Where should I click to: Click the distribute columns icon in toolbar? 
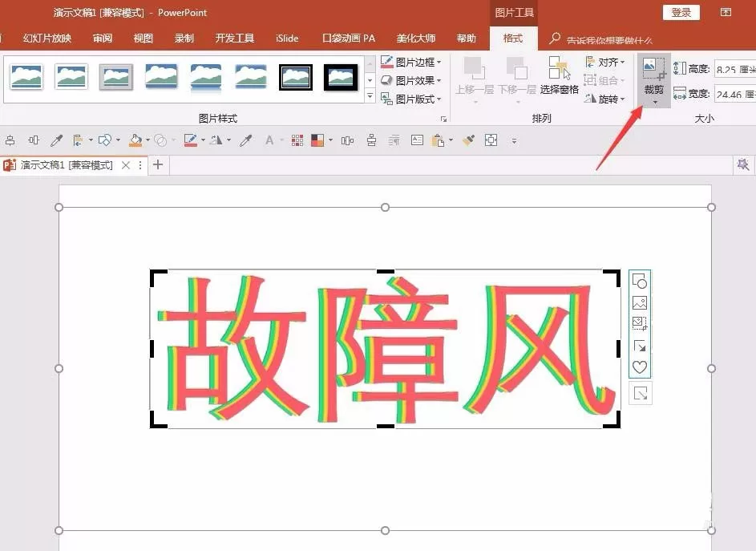pos(347,140)
